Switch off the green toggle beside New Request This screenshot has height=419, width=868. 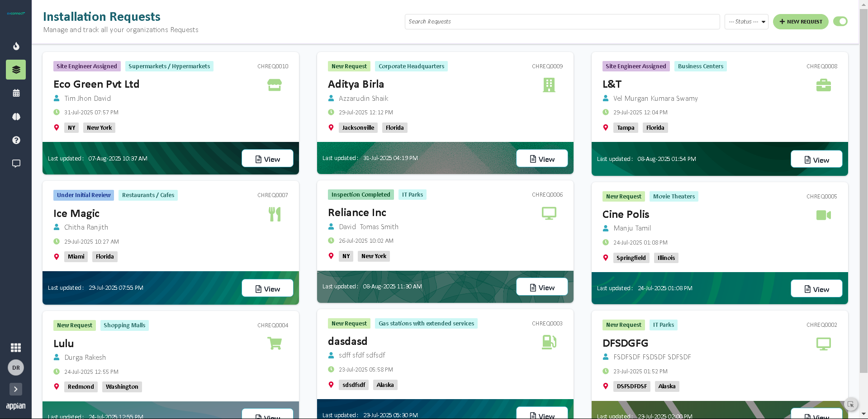pyautogui.click(x=840, y=21)
